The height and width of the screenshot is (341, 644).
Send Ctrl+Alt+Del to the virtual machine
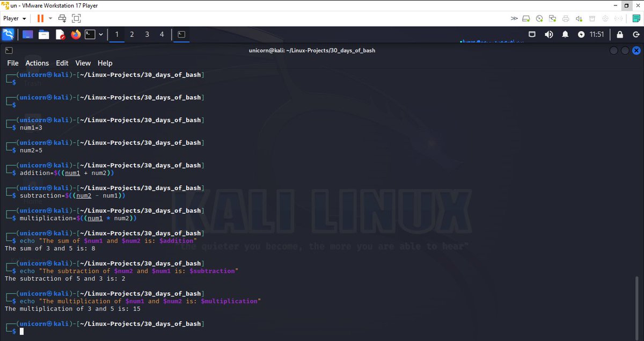pos(62,18)
